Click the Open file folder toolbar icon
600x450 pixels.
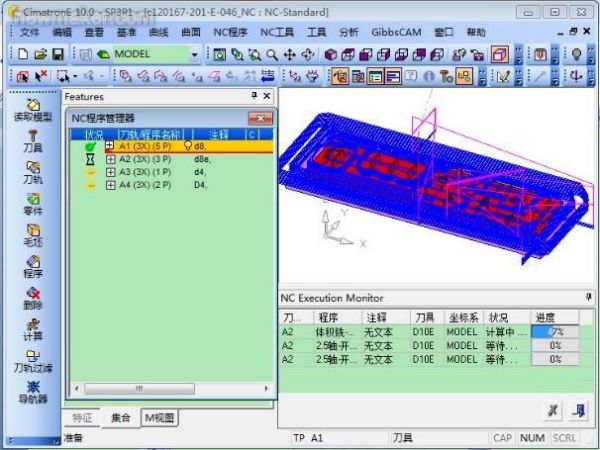[41, 54]
